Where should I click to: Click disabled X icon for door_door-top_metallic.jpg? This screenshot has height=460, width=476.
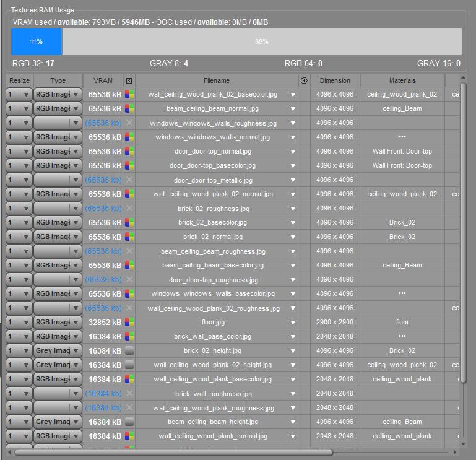[x=129, y=180]
